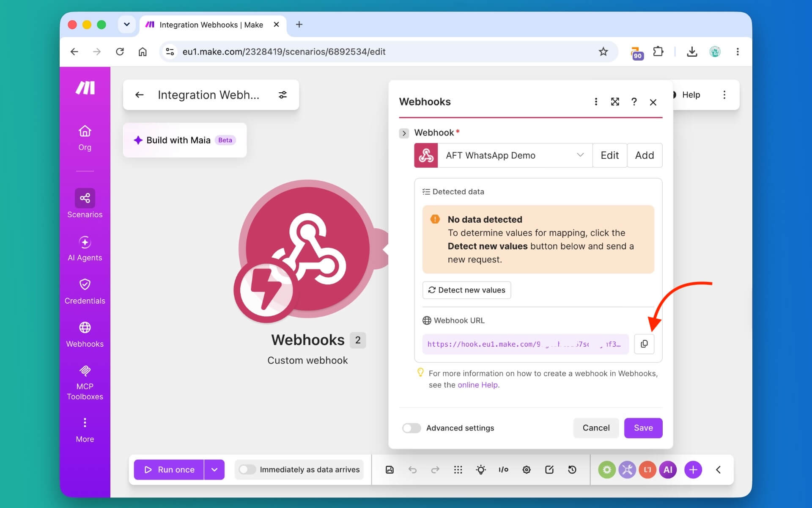Click the green gear tools icon
812x508 pixels.
[607, 469]
